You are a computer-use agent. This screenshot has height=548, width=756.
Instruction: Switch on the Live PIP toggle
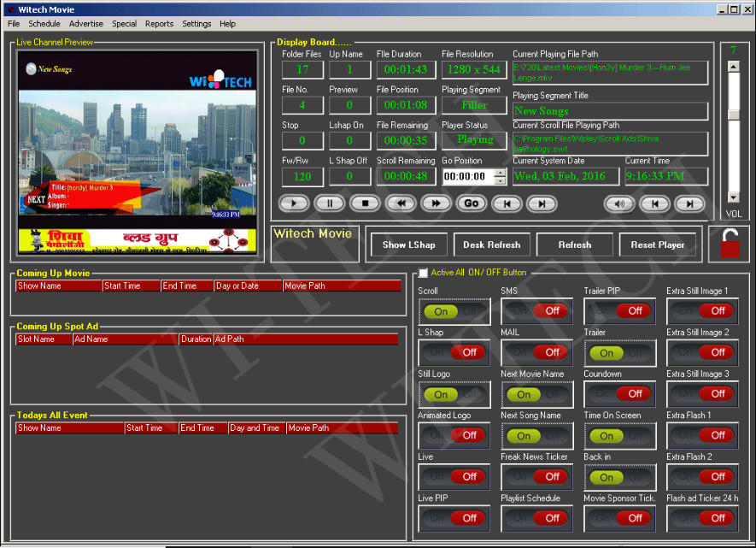(x=454, y=518)
